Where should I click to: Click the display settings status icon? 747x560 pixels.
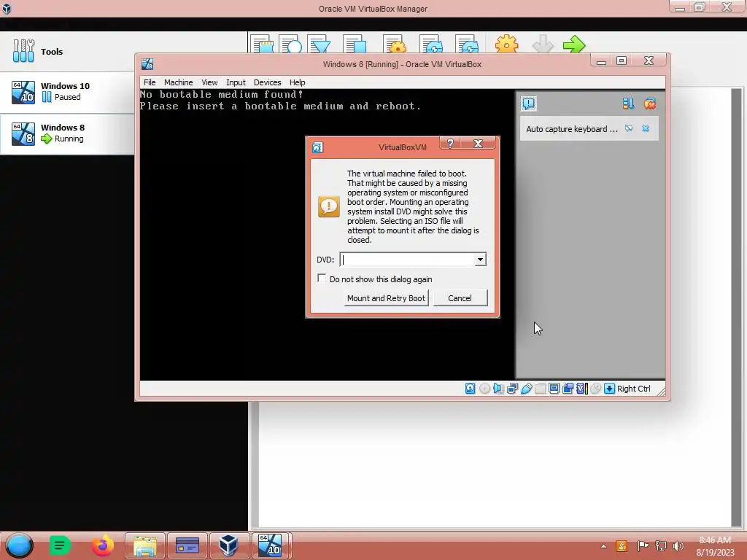pyautogui.click(x=554, y=389)
